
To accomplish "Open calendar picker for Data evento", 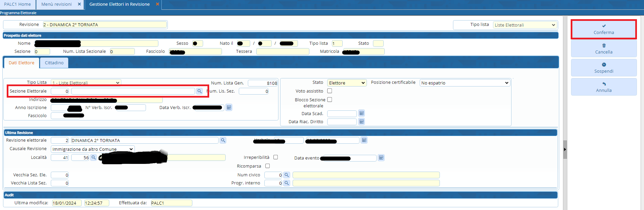I will (x=381, y=158).
